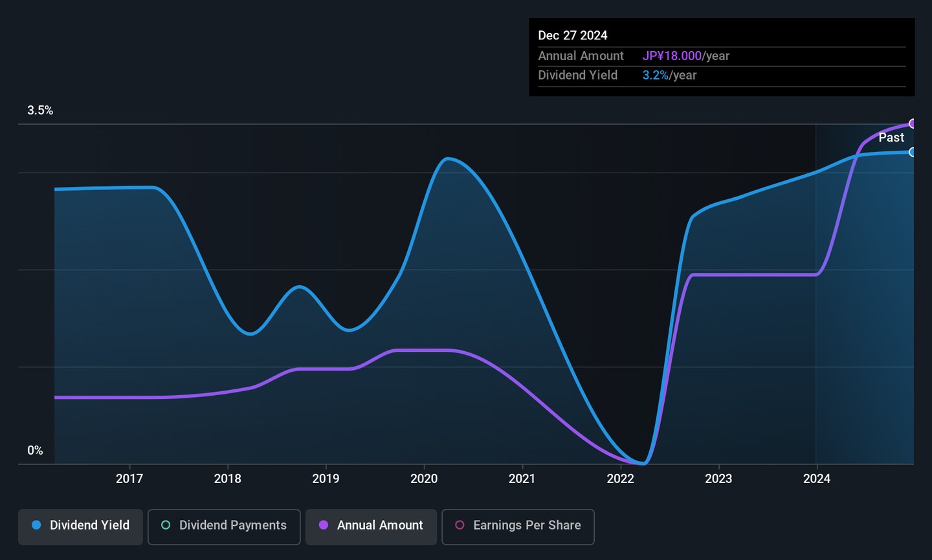Click the 2017 x-axis label
932x560 pixels.
[129, 479]
